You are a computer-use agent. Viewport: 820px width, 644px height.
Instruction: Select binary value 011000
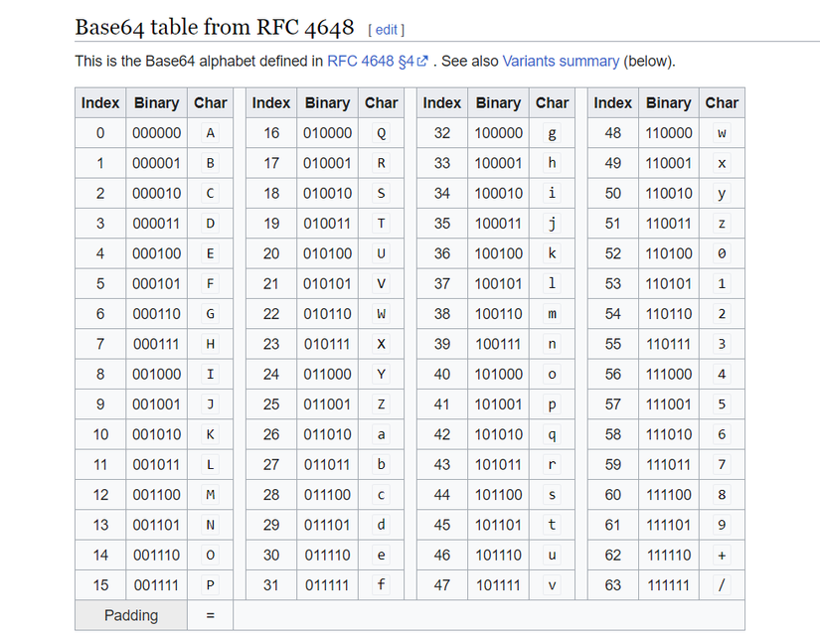[327, 375]
